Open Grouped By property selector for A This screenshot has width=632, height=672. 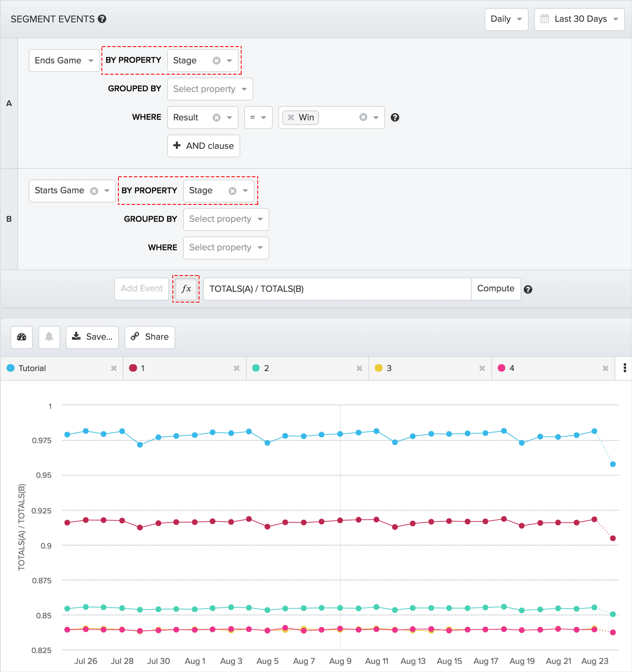pyautogui.click(x=210, y=89)
